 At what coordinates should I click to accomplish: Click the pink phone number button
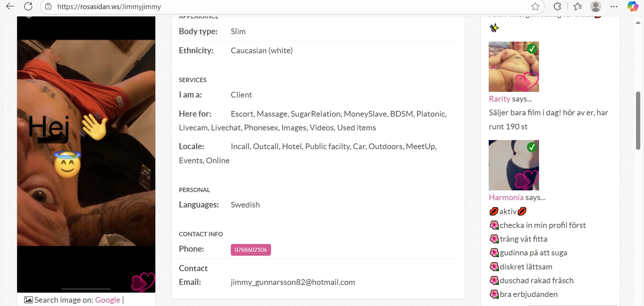point(251,250)
